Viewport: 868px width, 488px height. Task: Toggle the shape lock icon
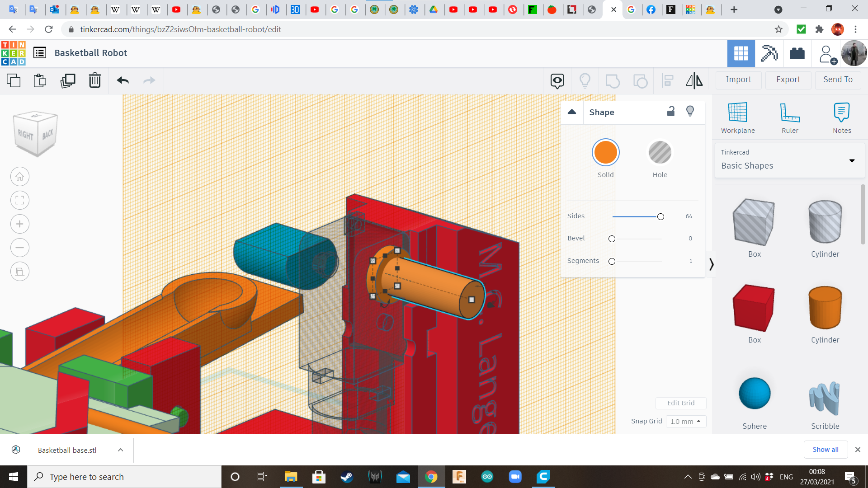671,112
